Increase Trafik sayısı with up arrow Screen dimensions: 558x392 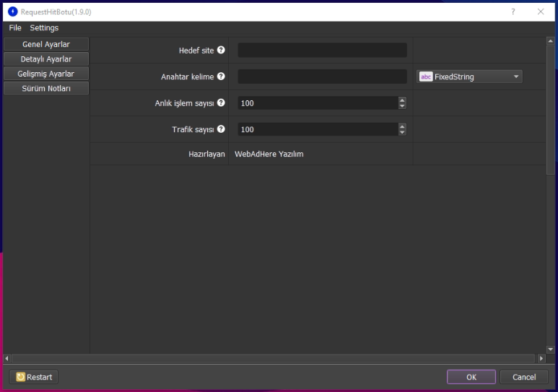(x=402, y=126)
